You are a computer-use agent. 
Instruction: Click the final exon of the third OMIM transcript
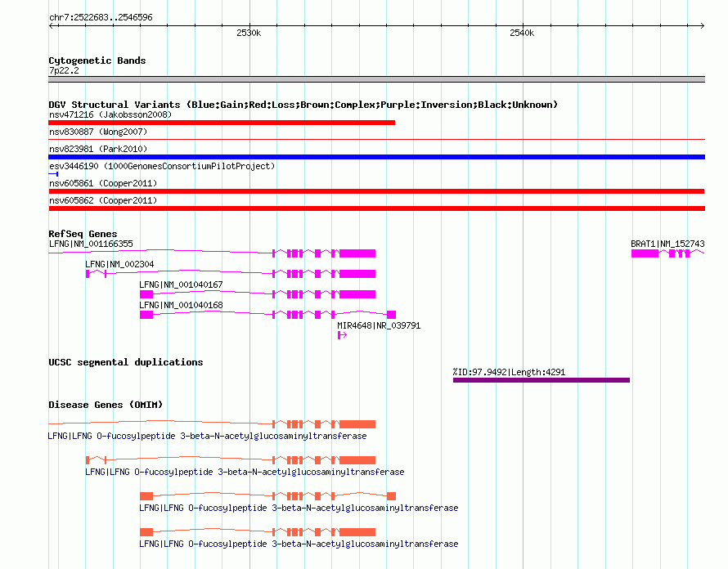point(391,496)
